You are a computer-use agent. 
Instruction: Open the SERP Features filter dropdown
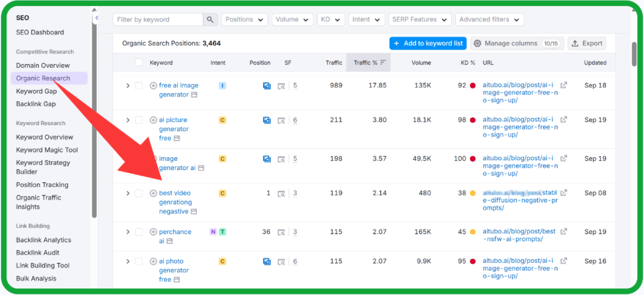coord(420,20)
